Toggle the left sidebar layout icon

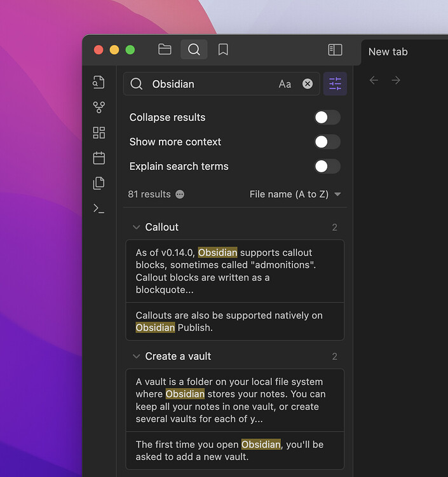pyautogui.click(x=335, y=50)
